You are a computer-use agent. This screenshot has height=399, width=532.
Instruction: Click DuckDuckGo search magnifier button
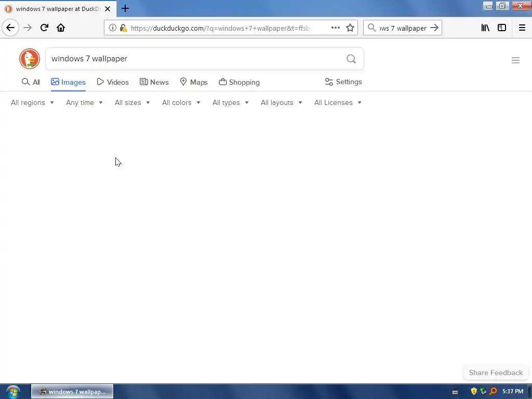pyautogui.click(x=351, y=59)
